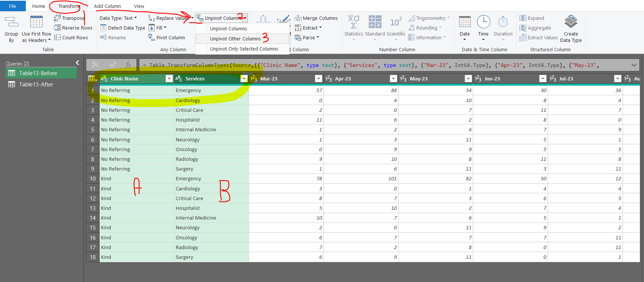Image resolution: width=644 pixels, height=282 pixels.
Task: Click the Services column header
Action: pyautogui.click(x=212, y=79)
